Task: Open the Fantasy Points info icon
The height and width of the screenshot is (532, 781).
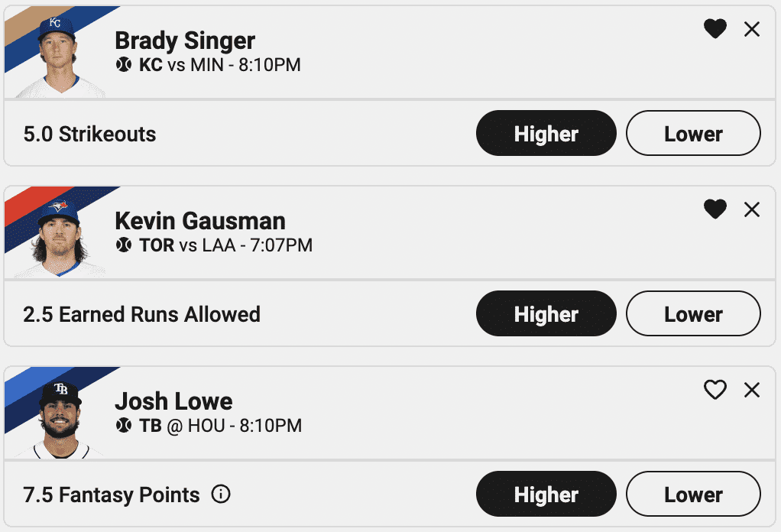Action: click(221, 495)
